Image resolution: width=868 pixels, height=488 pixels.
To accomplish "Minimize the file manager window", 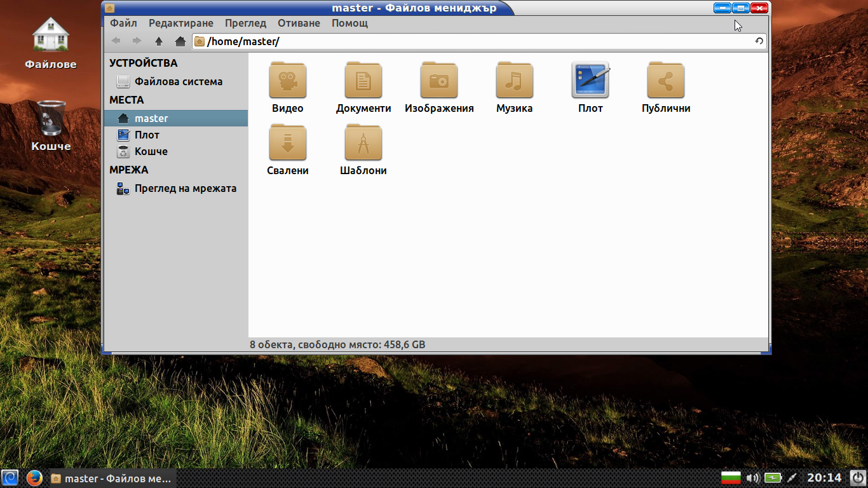I will (x=722, y=8).
